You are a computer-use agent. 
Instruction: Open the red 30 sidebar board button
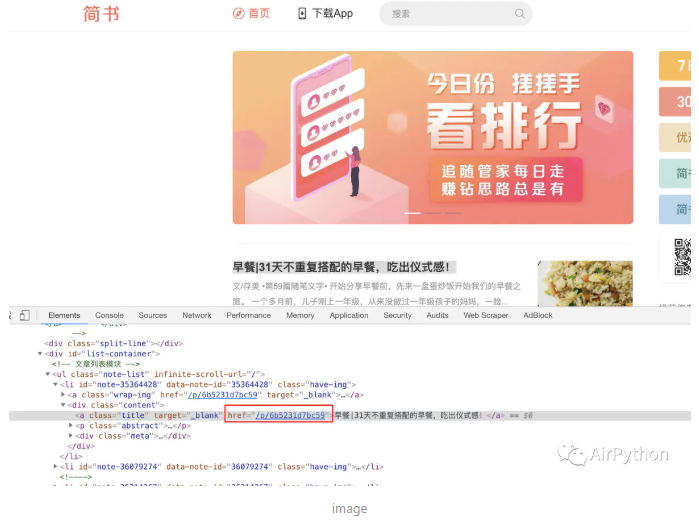675,102
